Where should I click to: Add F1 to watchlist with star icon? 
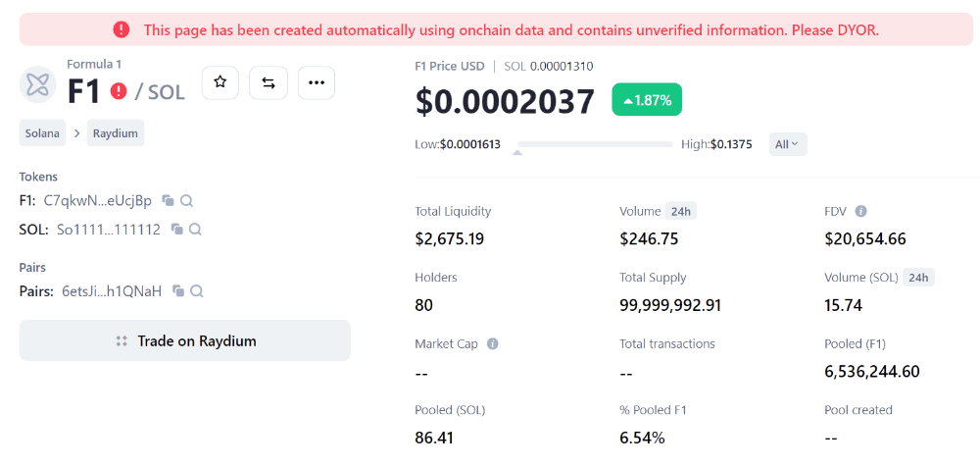tap(220, 82)
